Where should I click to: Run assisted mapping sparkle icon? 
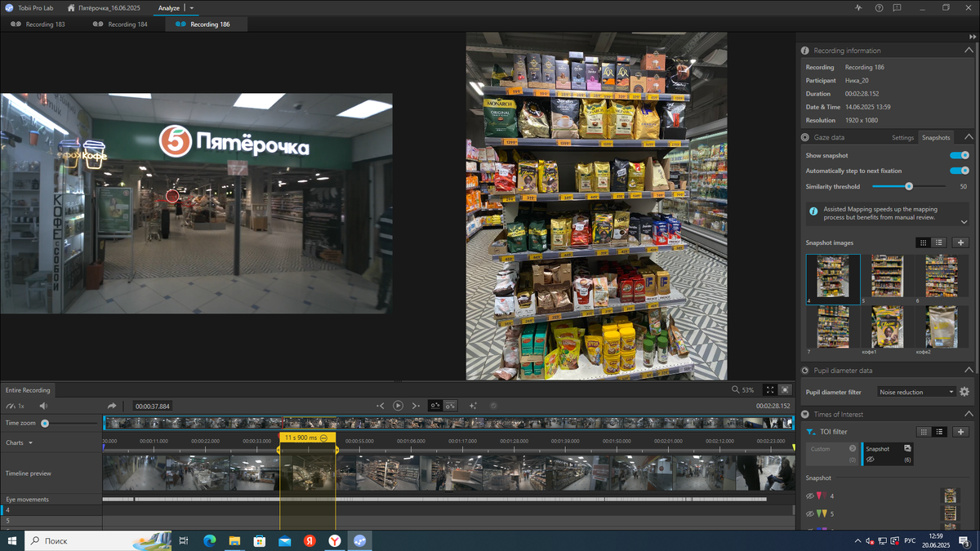473,406
